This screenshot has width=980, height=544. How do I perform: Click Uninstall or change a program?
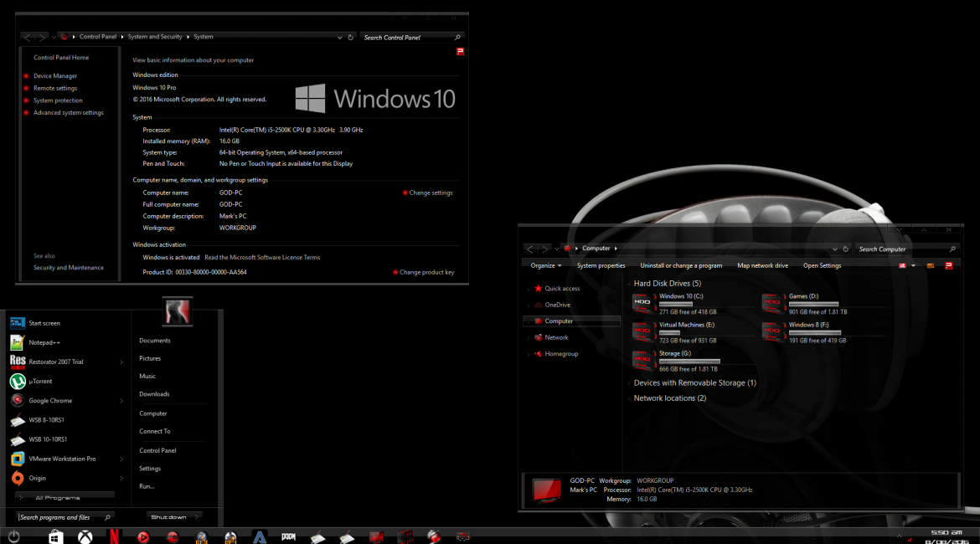[681, 265]
